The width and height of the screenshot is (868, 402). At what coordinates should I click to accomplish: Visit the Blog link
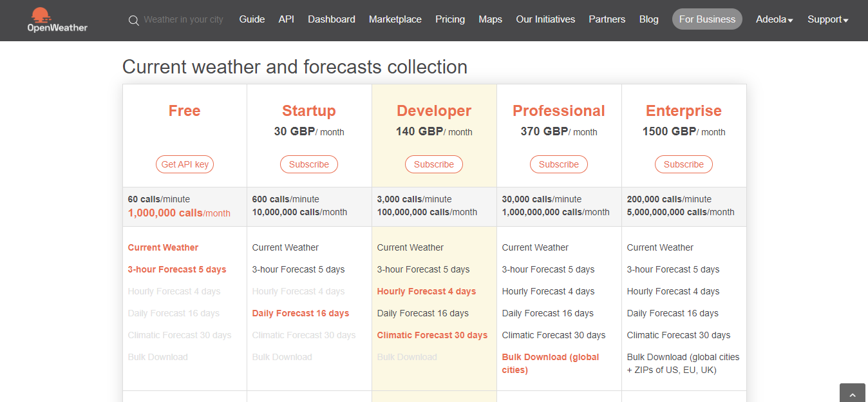(x=649, y=19)
